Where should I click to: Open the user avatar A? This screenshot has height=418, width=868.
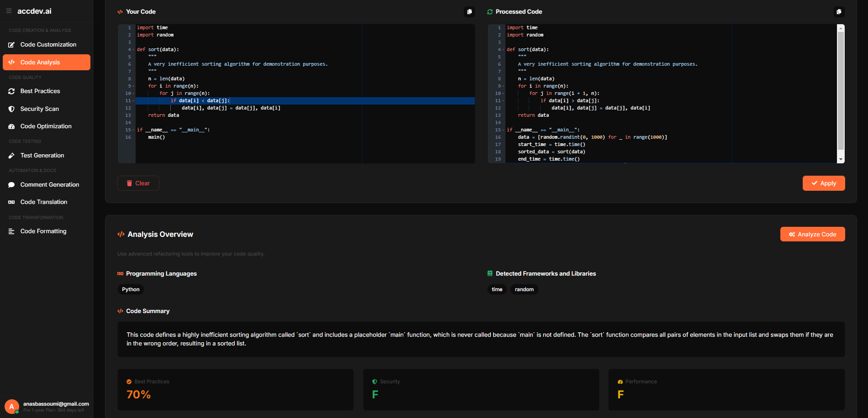coord(12,407)
